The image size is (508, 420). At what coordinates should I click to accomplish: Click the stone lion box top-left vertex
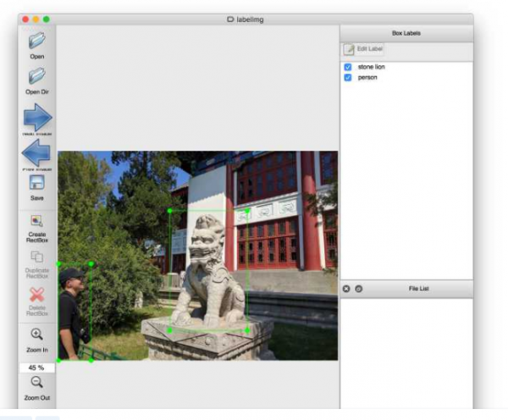pyautogui.click(x=170, y=211)
